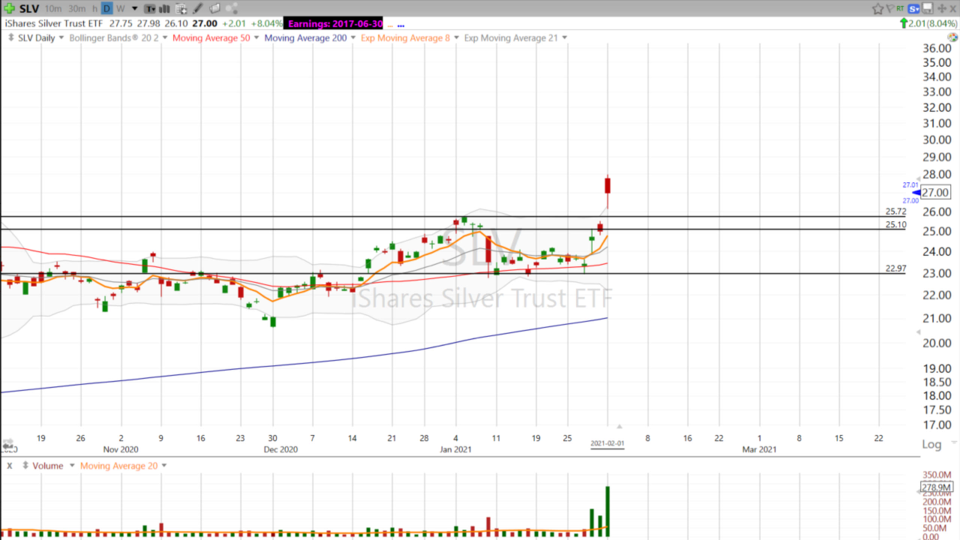Click the 25.10 horizontal line label
The image size is (960, 540).
[x=896, y=225]
